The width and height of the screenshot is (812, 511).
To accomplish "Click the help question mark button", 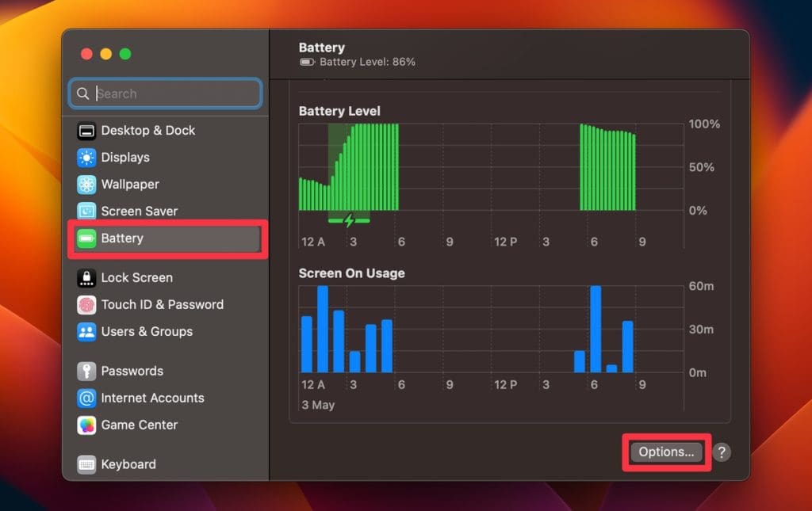I will [x=722, y=452].
